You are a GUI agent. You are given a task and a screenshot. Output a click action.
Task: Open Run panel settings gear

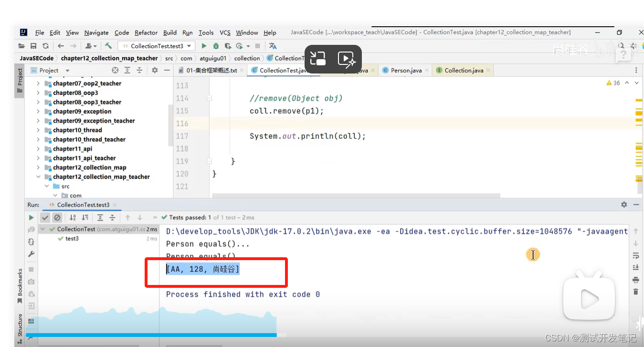(624, 204)
